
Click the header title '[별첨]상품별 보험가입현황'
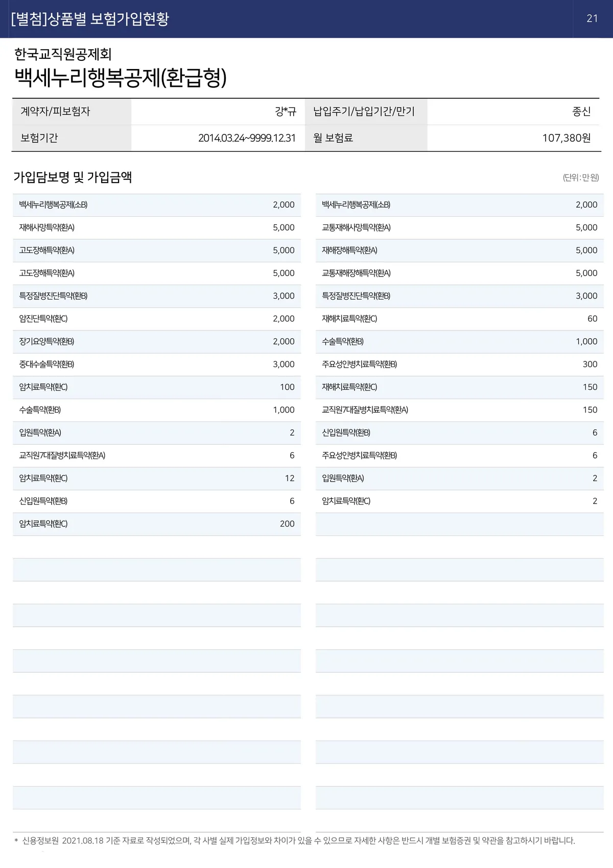(90, 19)
